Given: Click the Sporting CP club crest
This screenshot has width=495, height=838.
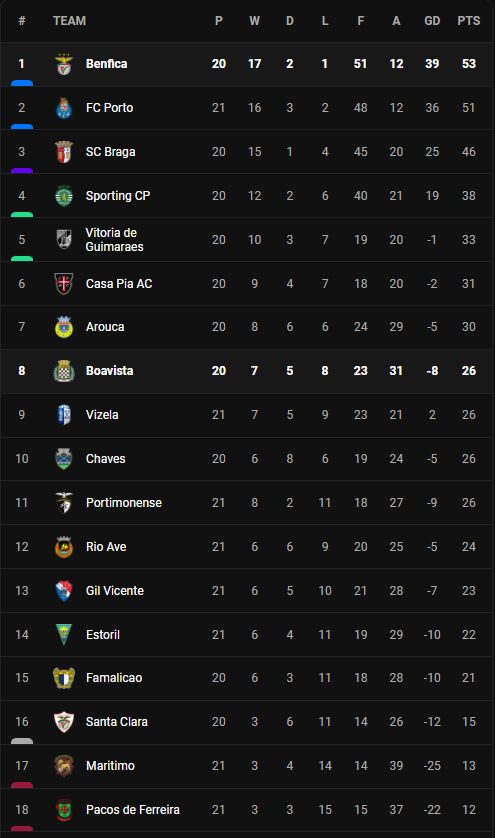Looking at the screenshot, I should click(x=64, y=196).
